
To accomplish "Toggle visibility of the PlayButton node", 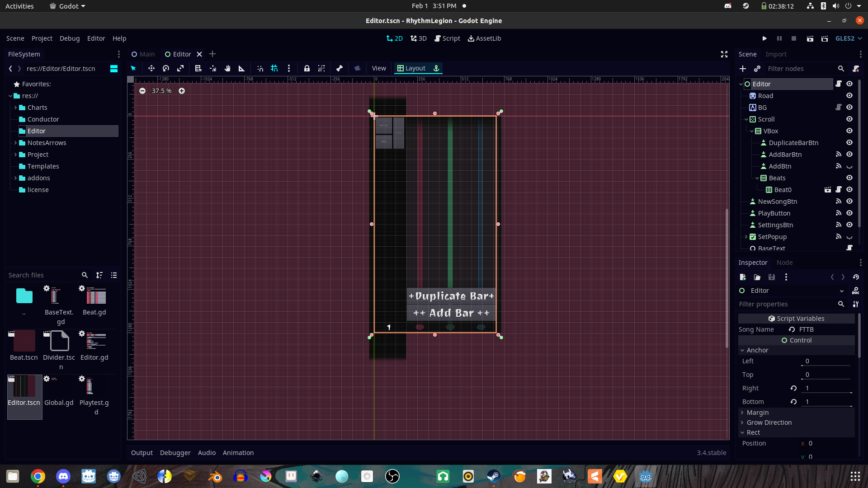I will 849,213.
